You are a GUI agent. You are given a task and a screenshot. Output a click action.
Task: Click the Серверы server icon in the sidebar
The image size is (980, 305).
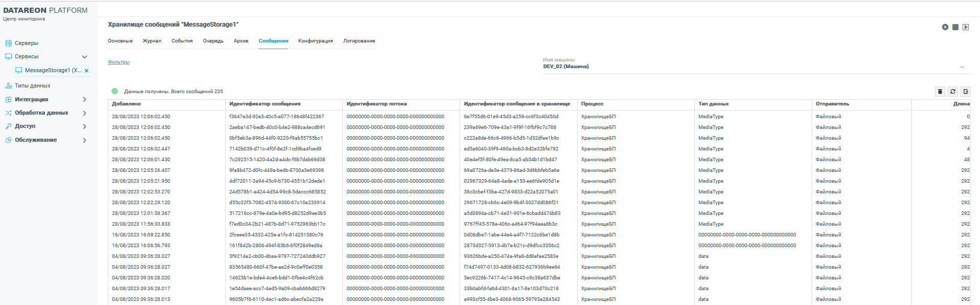tap(8, 43)
